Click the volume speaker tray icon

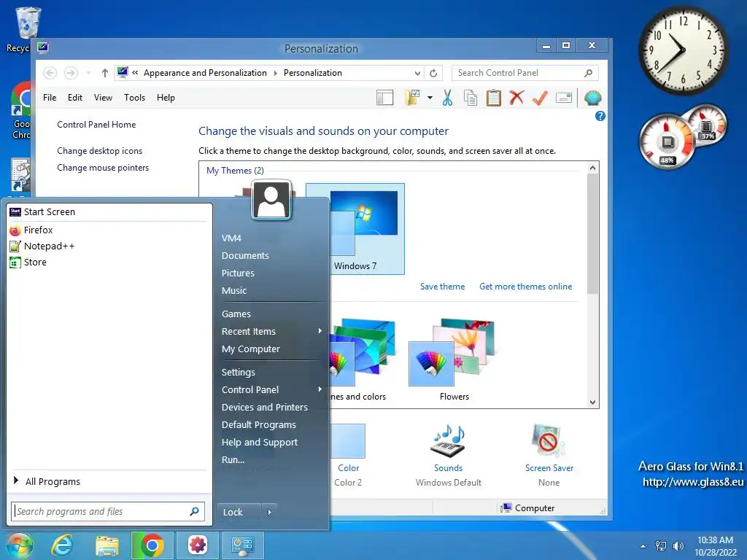click(x=678, y=546)
